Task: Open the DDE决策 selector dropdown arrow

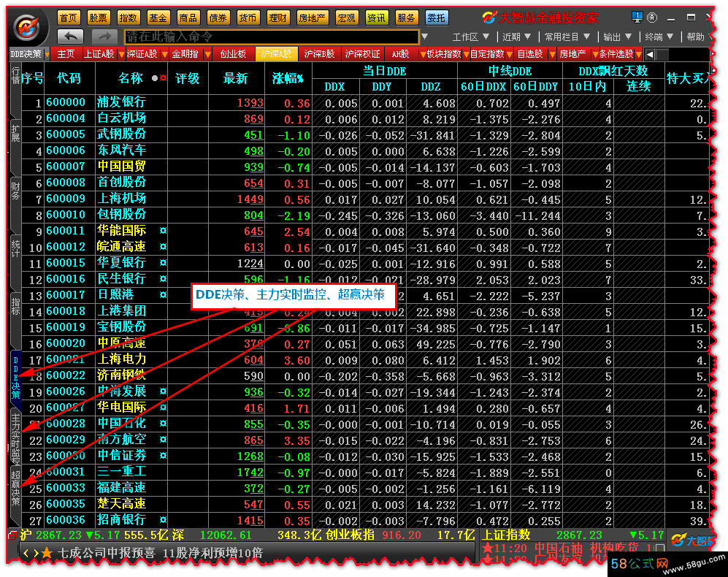Action: [47, 55]
